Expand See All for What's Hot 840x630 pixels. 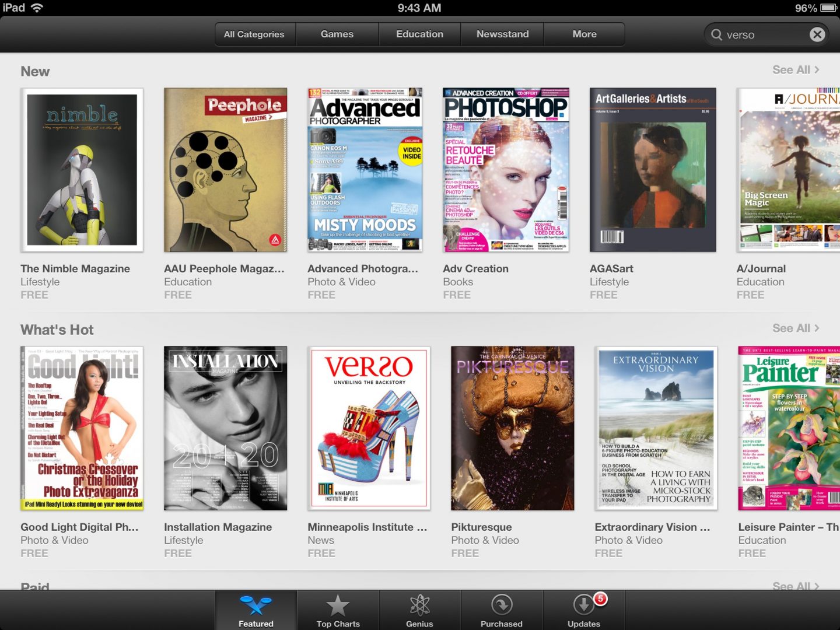point(796,328)
